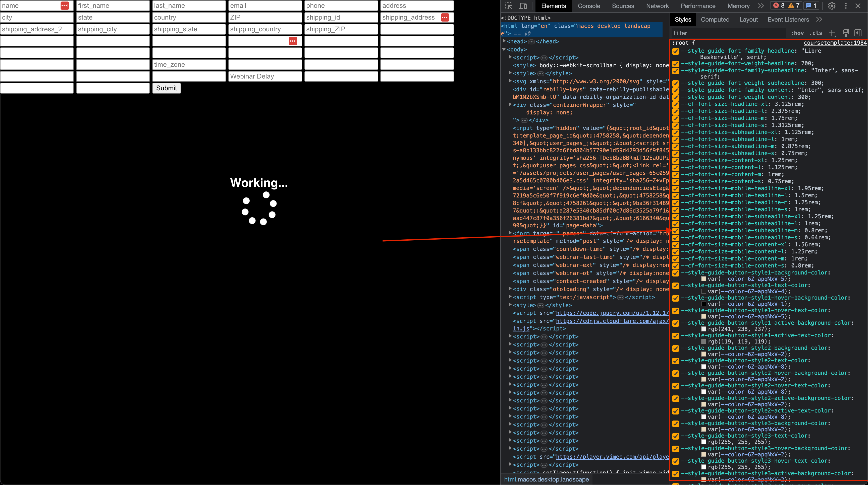Viewport: 868px width, 485px height.
Task: Click red icon in the blank field below shipping_country
Action: tap(293, 41)
